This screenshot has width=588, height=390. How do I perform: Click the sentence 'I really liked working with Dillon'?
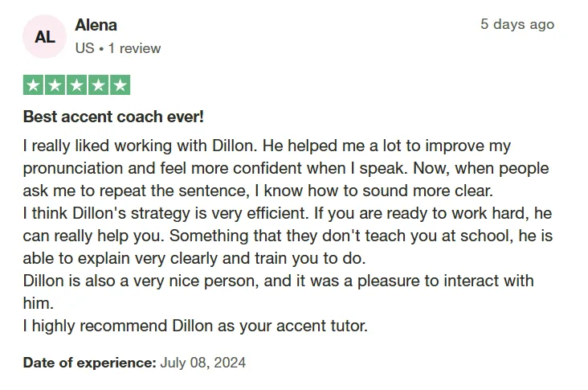click(x=140, y=146)
